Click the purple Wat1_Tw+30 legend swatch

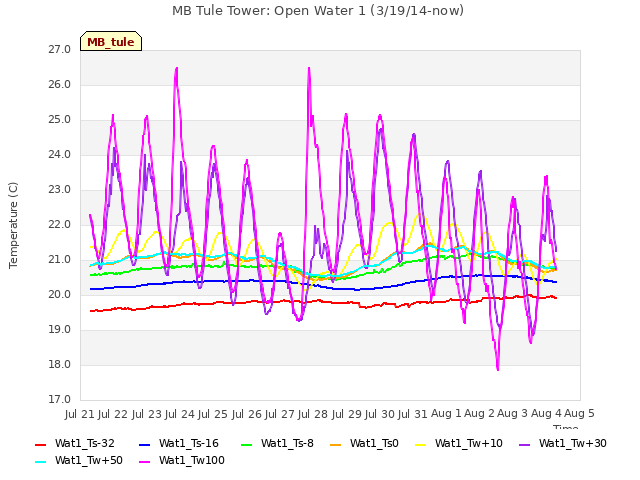point(524,444)
